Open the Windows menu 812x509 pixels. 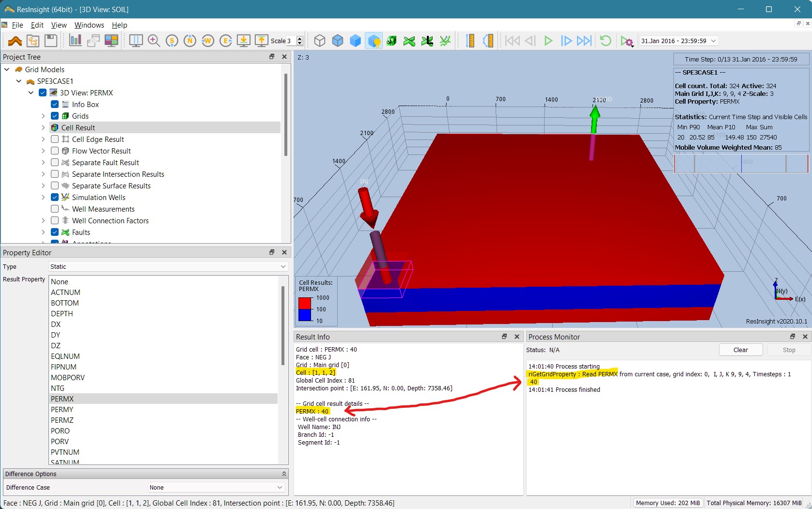coord(89,25)
